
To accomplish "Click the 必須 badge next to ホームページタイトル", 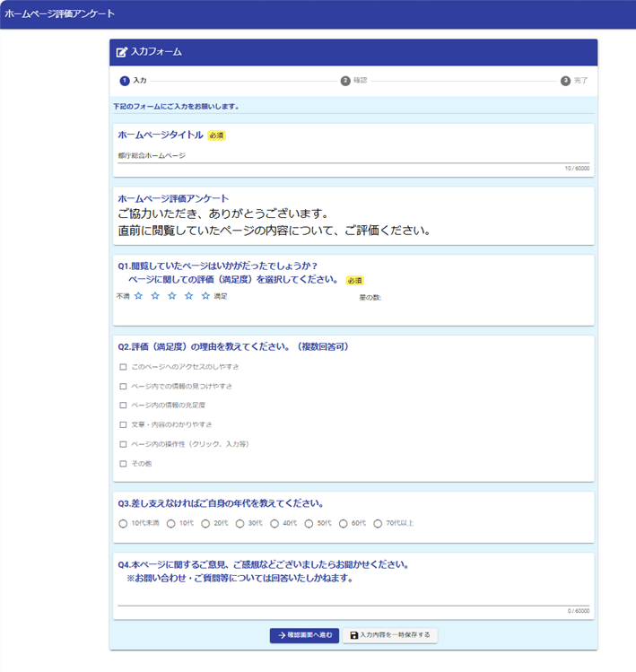I will tap(216, 135).
